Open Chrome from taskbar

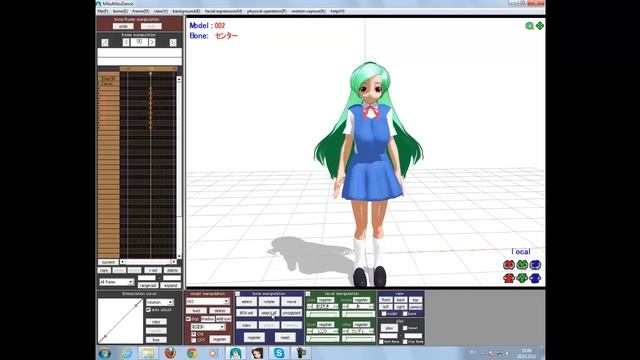[x=192, y=353]
